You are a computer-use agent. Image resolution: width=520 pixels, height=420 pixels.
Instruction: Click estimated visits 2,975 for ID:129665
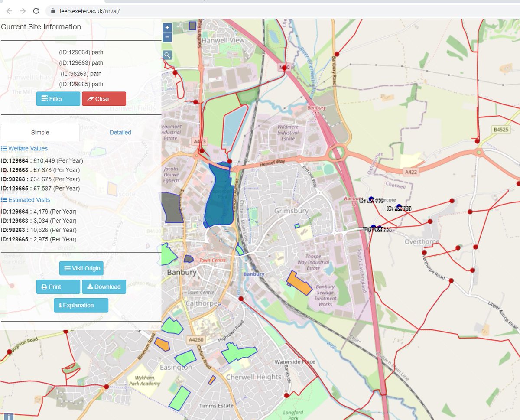click(x=39, y=239)
